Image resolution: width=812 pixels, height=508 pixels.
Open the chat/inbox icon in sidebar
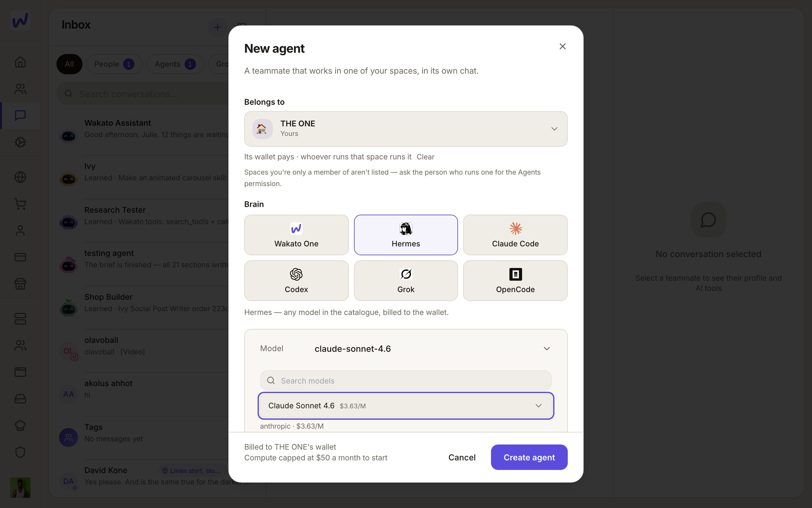pyautogui.click(x=20, y=115)
